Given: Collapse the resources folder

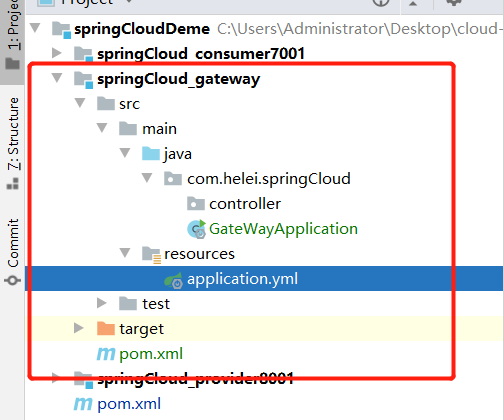Looking at the screenshot, I should point(125,253).
